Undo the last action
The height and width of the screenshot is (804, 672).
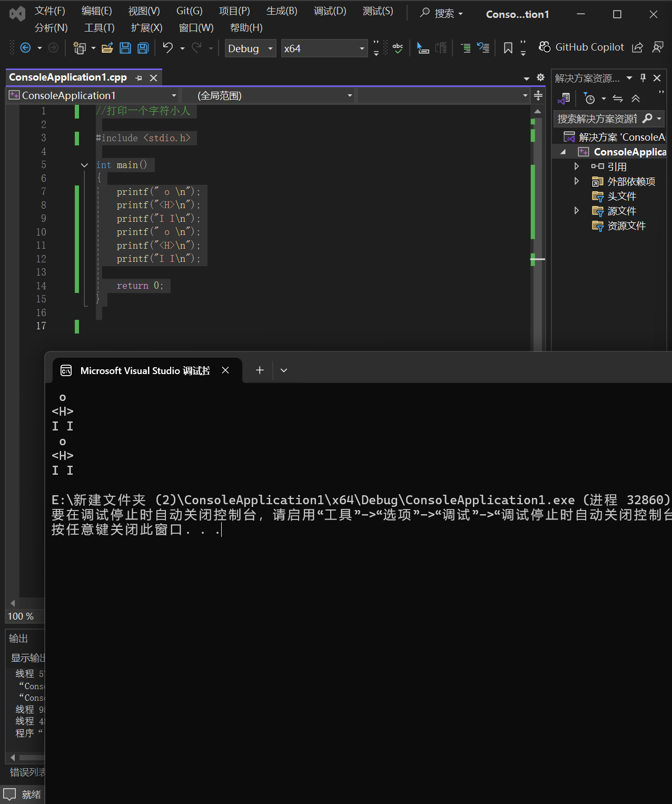coord(168,48)
